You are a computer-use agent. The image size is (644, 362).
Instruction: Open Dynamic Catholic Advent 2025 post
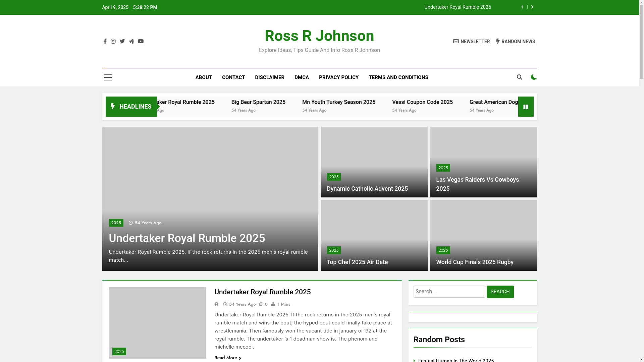[x=367, y=189]
